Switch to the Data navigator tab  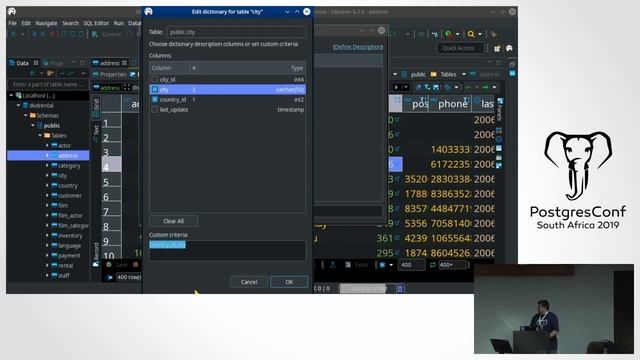(22, 63)
